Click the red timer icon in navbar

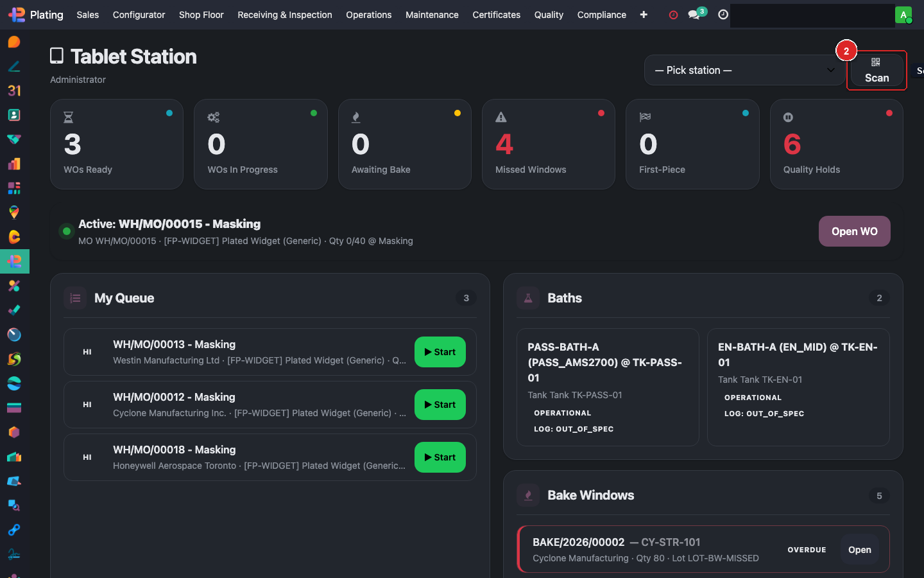(673, 15)
